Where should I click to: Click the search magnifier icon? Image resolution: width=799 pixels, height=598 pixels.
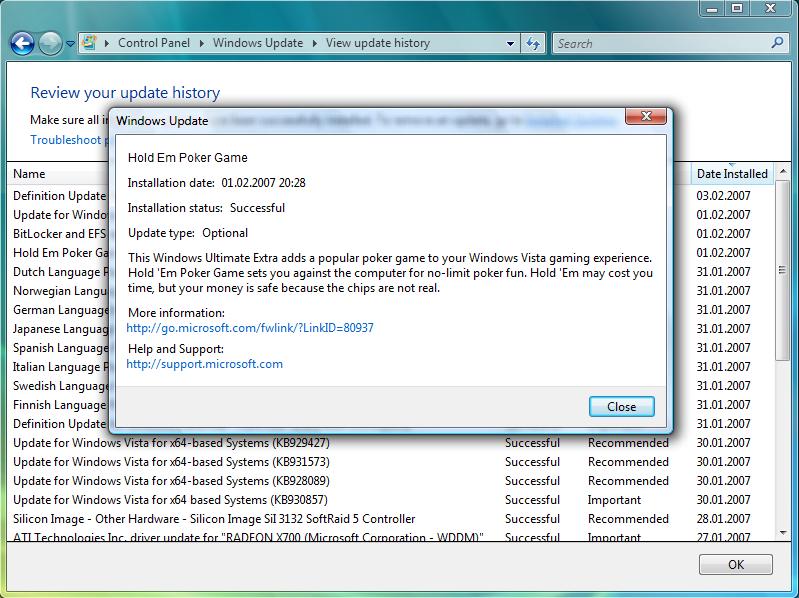777,43
